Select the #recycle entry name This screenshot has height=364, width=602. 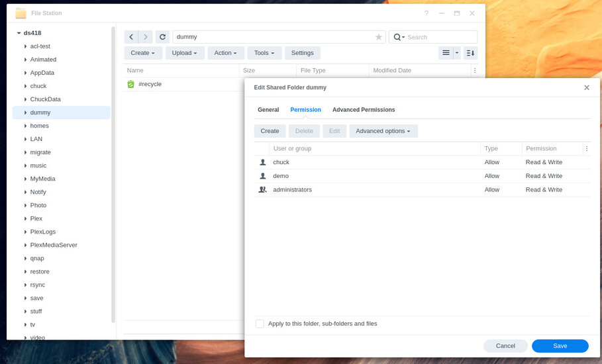click(150, 84)
